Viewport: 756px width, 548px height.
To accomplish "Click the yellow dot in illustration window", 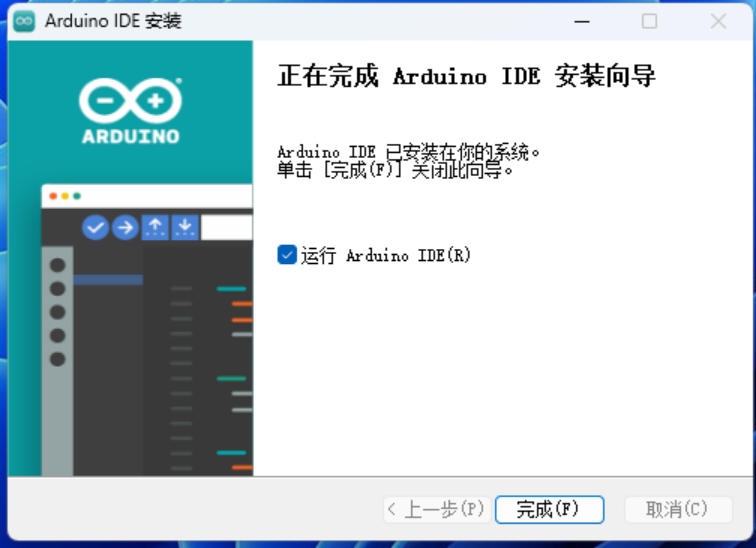I will [65, 196].
